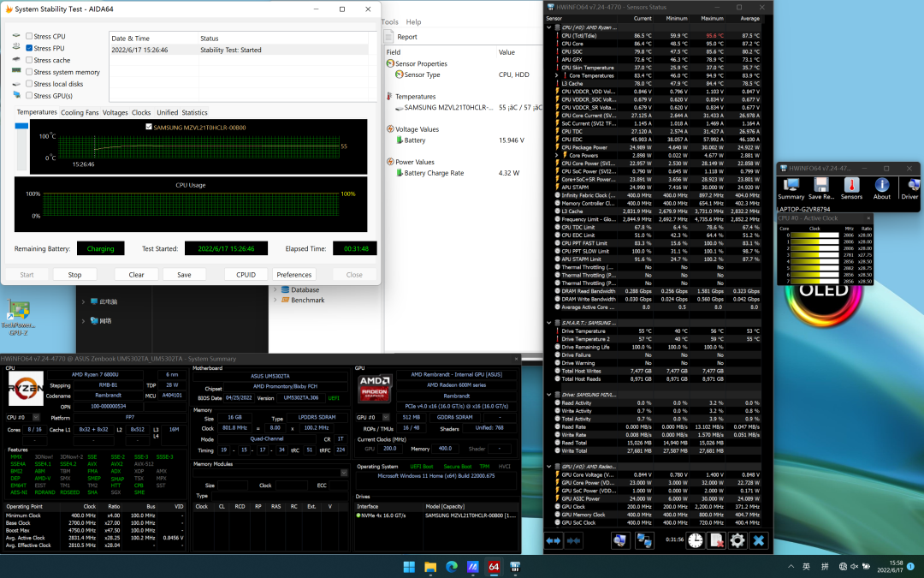Switch to the Cooling Fans tab
This screenshot has height=578, width=924.
(80, 112)
